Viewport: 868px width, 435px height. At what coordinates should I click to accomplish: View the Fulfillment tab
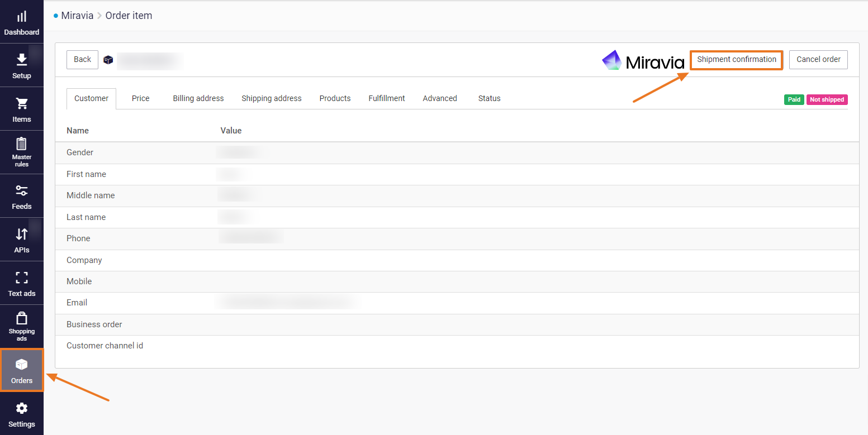386,98
